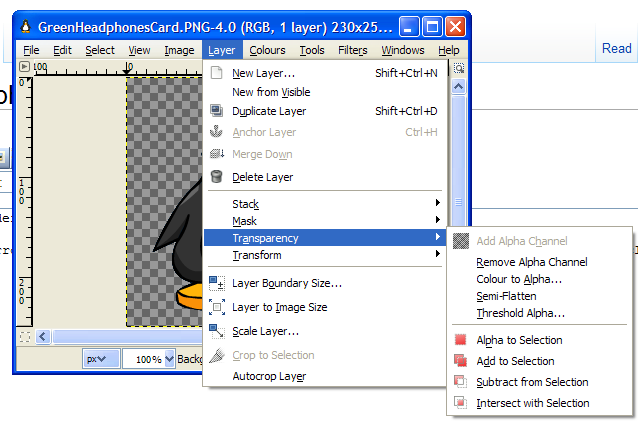Choose Scale Layer...
This screenshot has height=428, width=638.
coord(325,331)
